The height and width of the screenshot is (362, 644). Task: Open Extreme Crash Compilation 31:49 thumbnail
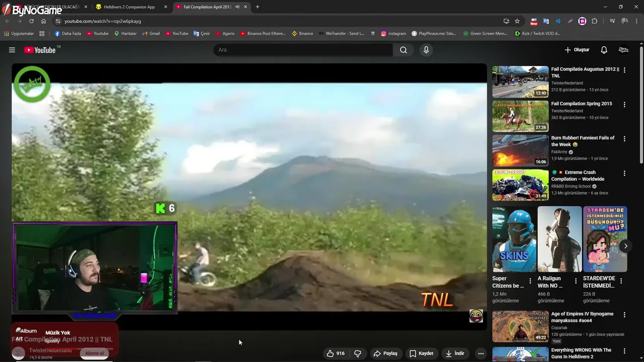click(x=520, y=185)
